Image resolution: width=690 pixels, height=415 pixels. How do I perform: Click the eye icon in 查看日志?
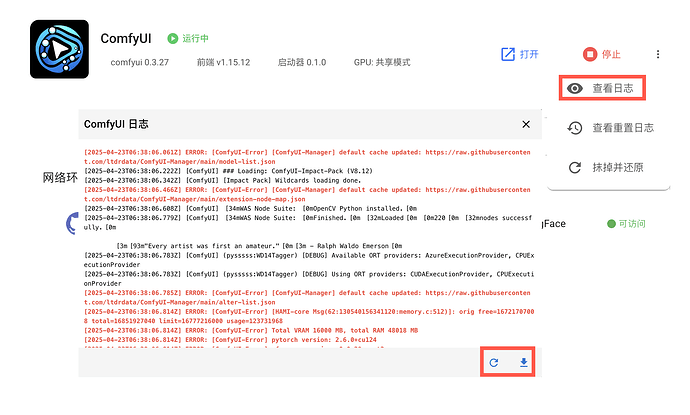click(x=575, y=88)
